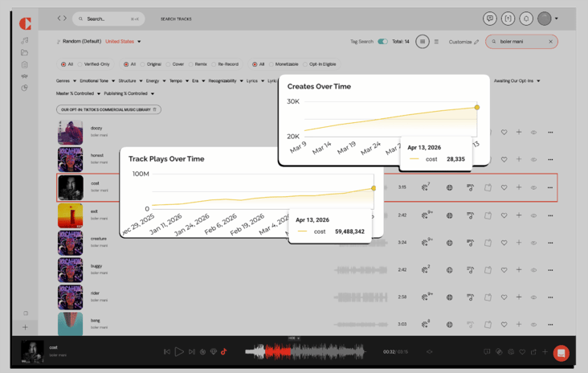Open the notifications bell
The height and width of the screenshot is (373, 588).
click(526, 18)
